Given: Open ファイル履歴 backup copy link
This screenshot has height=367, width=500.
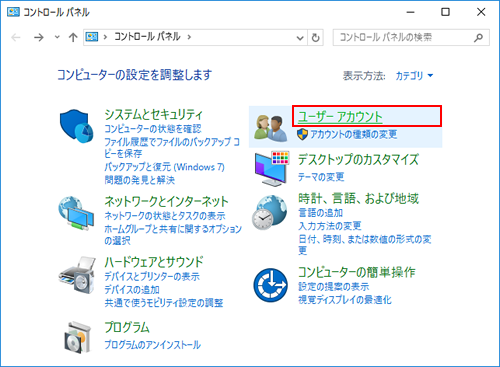Looking at the screenshot, I should pos(172,147).
